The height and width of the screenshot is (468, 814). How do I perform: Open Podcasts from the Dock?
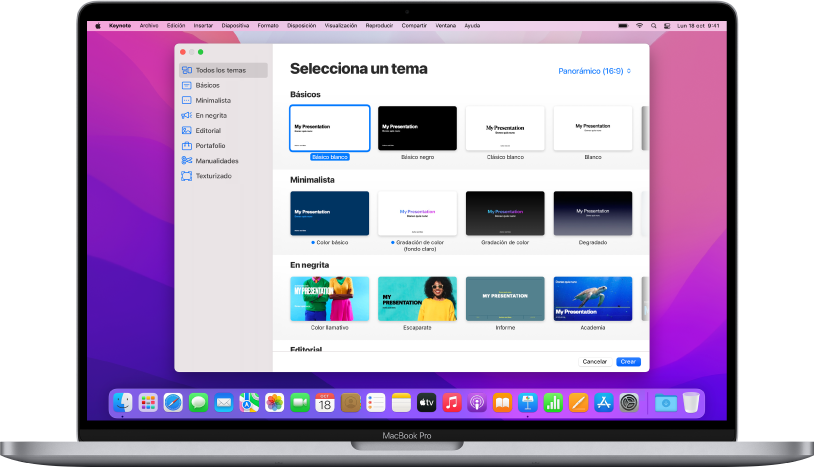(477, 402)
